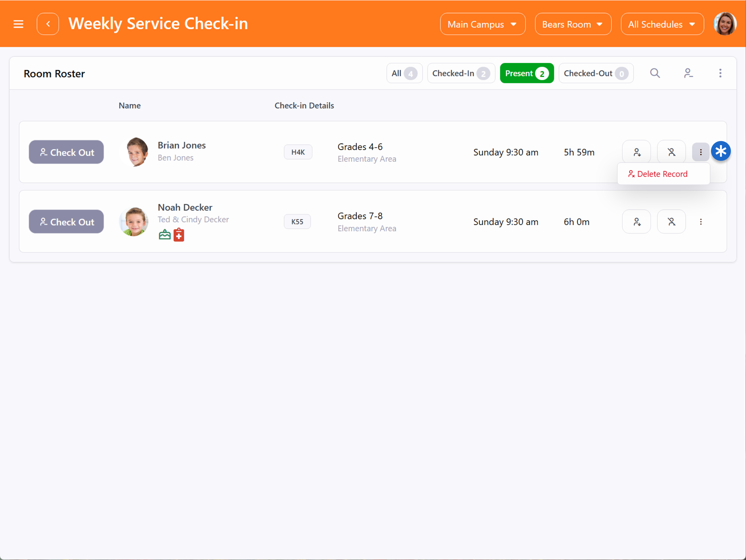Screen dimensions: 746x560
Task: Check out Brian Jones
Action: pos(66,152)
